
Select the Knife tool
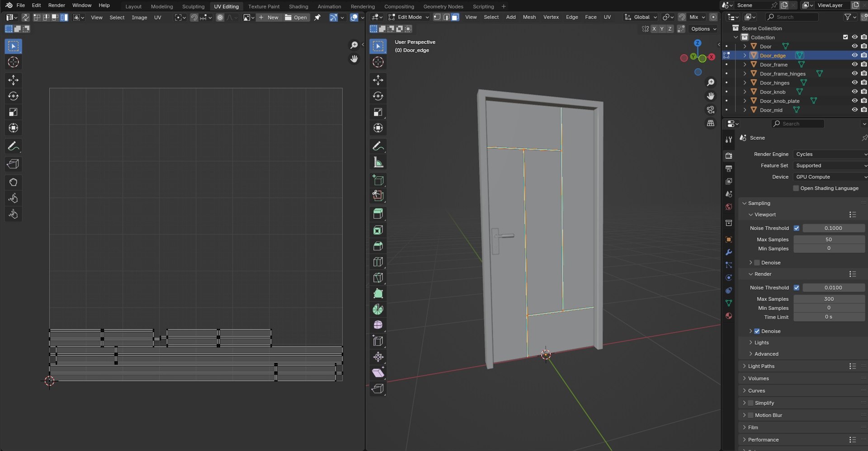378,278
